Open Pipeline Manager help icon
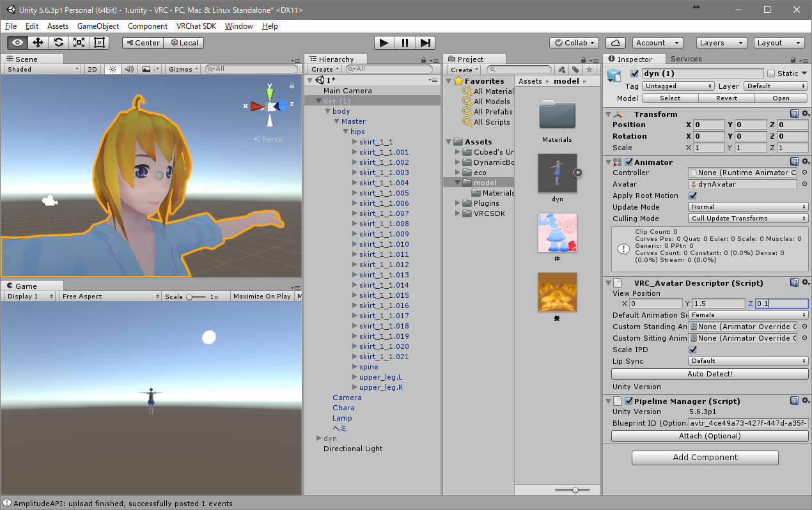 click(x=794, y=401)
